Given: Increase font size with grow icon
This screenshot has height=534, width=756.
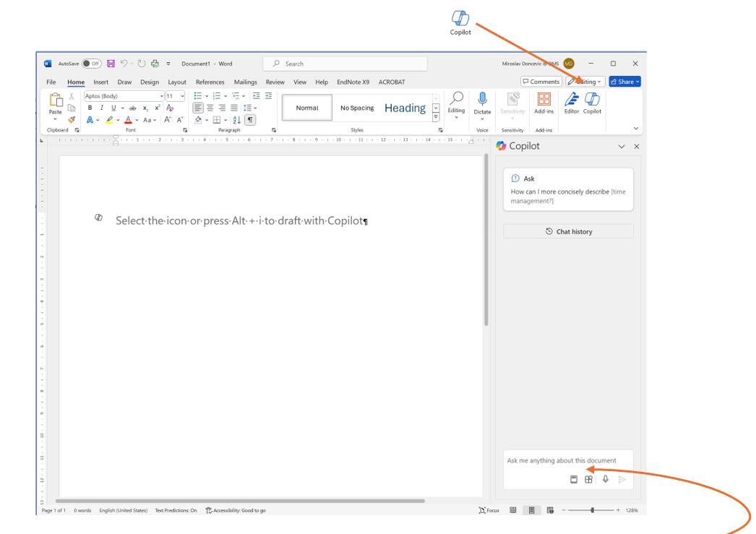Looking at the screenshot, I should click(167, 119).
